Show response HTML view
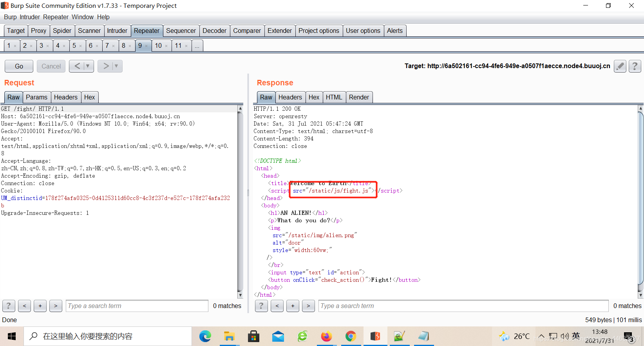644x346 pixels. pyautogui.click(x=334, y=97)
